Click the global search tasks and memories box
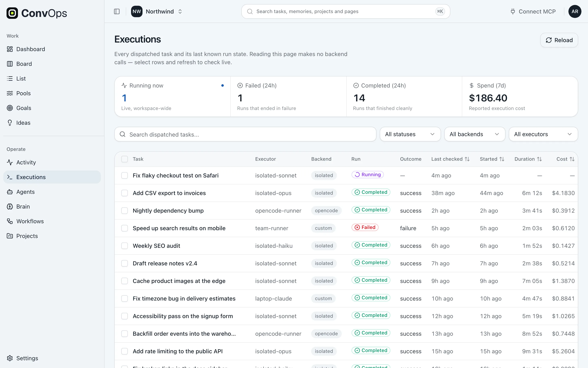588x368 pixels. click(345, 11)
